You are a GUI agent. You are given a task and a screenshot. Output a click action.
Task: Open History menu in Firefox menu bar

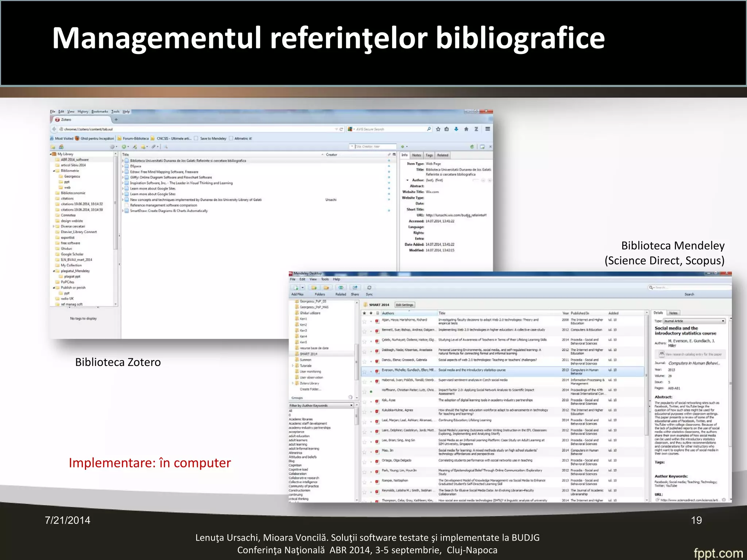coord(83,112)
